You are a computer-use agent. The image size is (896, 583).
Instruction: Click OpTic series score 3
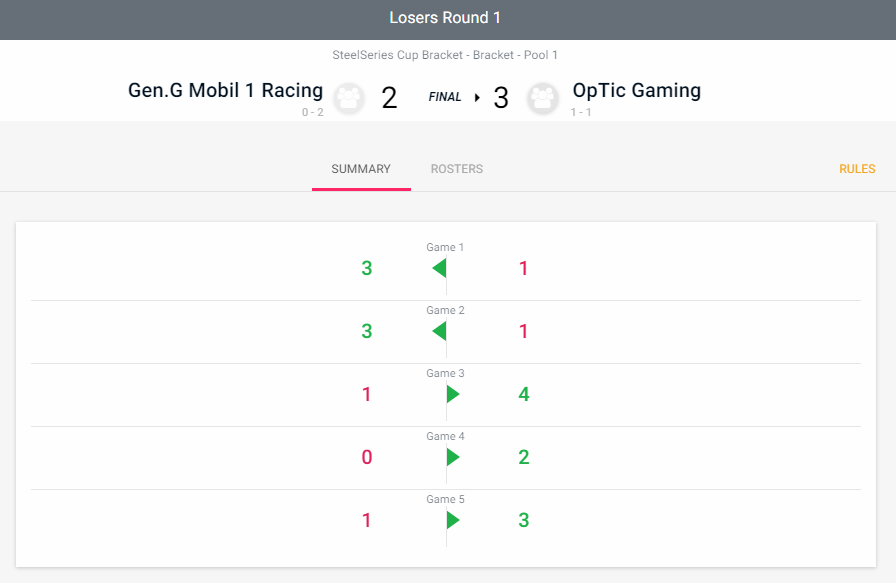[501, 98]
